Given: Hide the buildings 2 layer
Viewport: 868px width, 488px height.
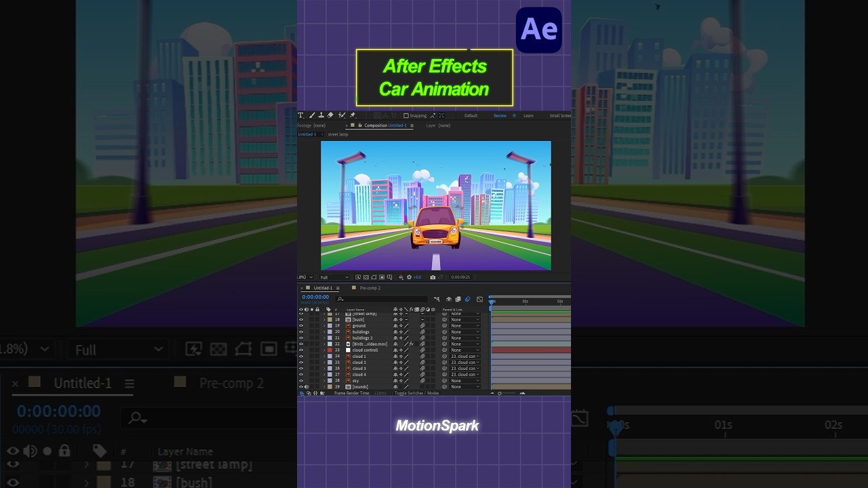Looking at the screenshot, I should coord(301,338).
